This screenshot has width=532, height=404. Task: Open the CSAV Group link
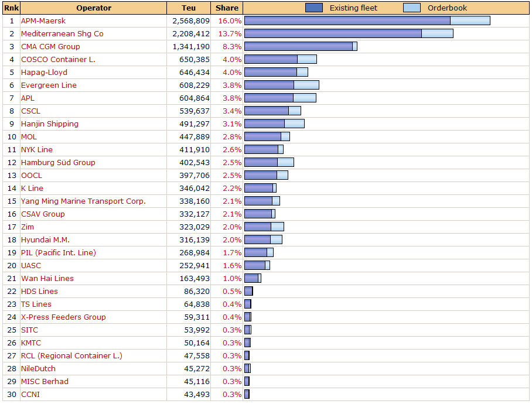(43, 214)
